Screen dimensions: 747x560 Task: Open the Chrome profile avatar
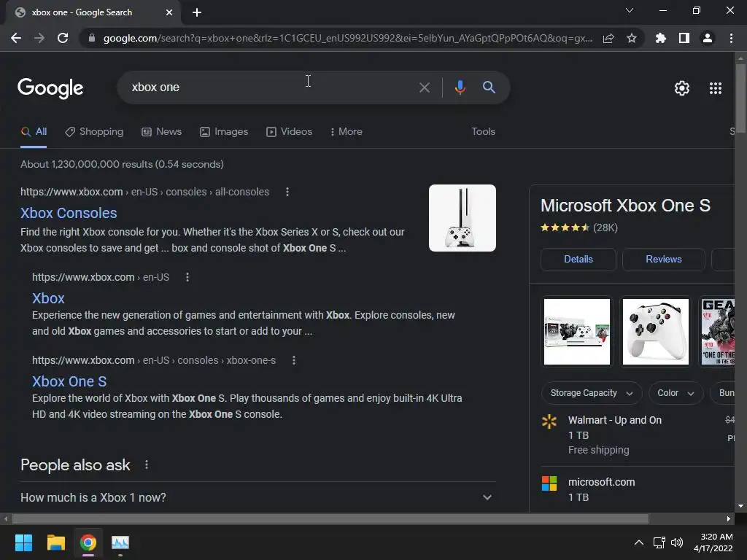[708, 38]
